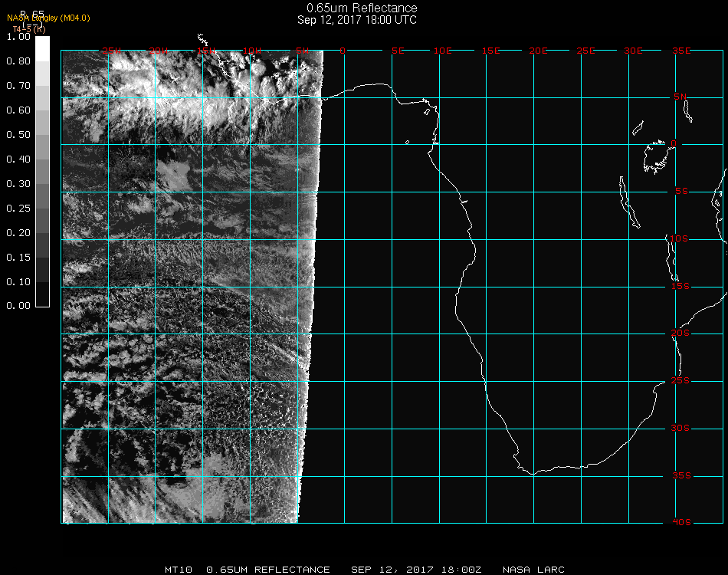
Task: Click the colorbar value '0.10'
Action: [18, 282]
